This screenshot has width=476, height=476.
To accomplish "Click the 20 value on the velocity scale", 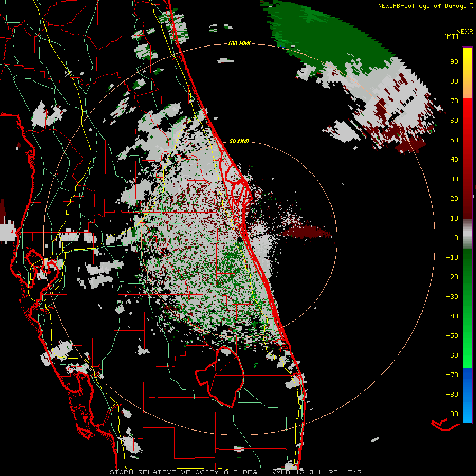I will (454, 198).
